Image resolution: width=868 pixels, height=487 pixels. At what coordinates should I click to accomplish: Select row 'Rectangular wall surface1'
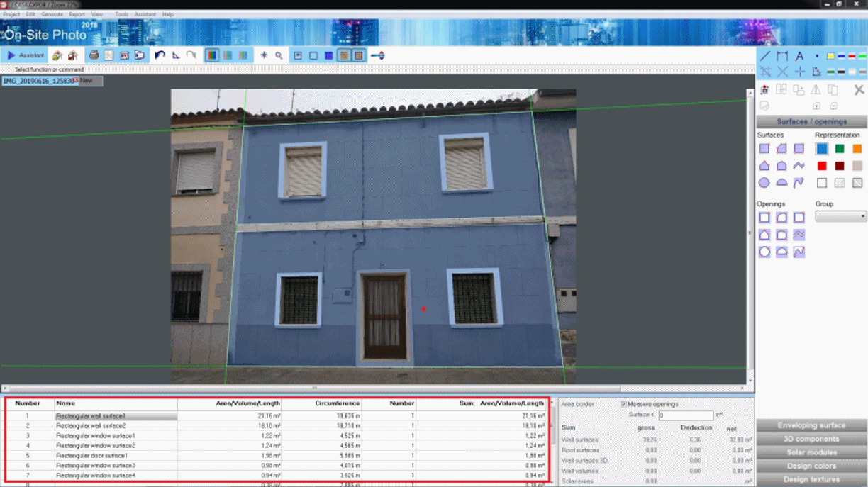coord(277,416)
